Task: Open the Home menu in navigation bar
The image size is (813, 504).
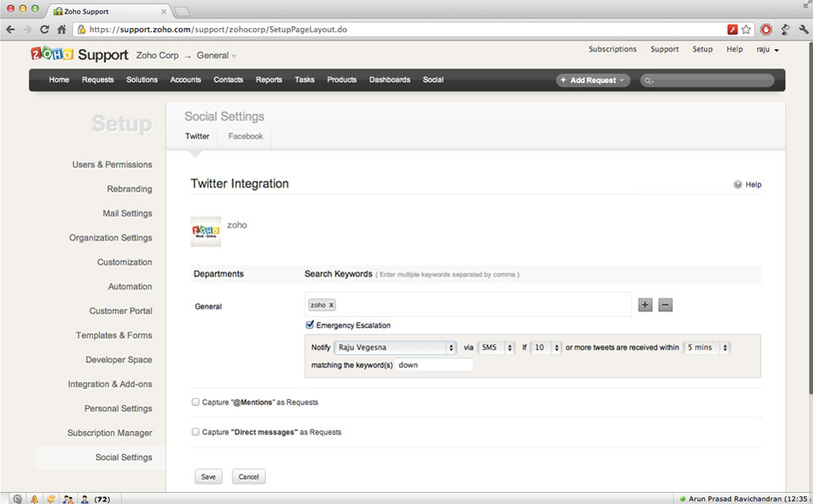Action: pyautogui.click(x=59, y=80)
